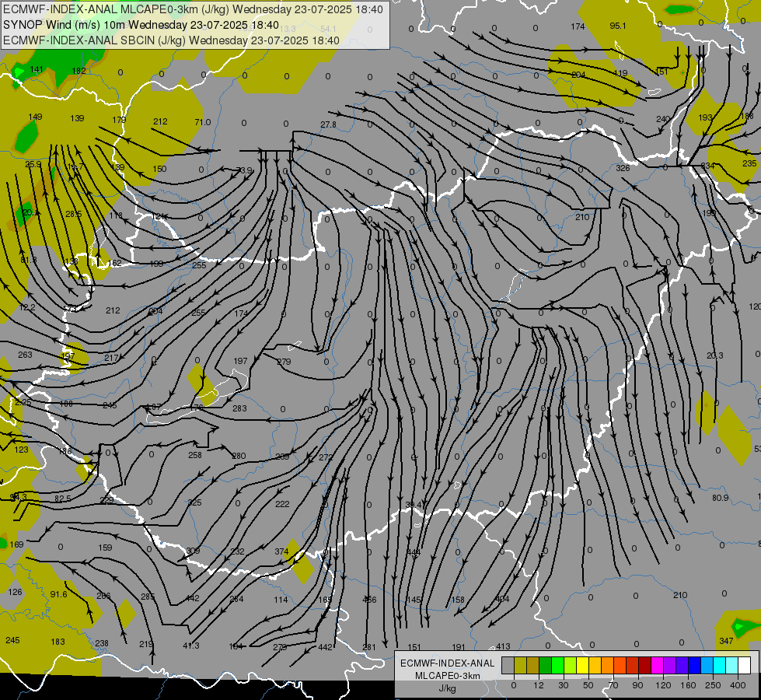Click the map value 12.2
Image resolution: width=761 pixels, height=700 pixels.
coord(27,307)
